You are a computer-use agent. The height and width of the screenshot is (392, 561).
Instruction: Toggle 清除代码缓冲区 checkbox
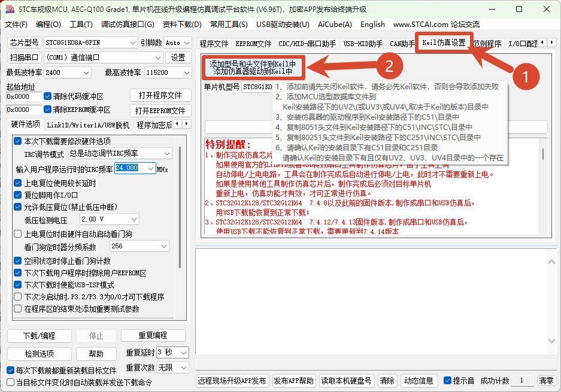[47, 96]
